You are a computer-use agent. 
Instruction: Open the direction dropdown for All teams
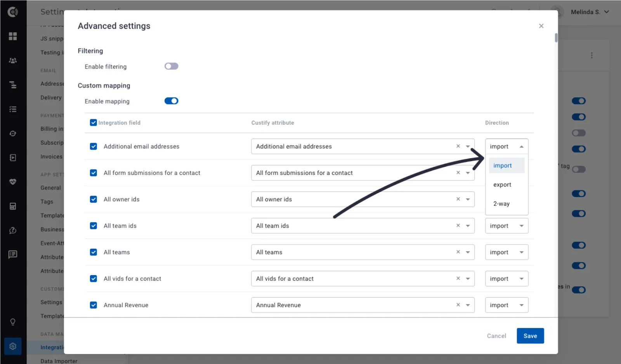(507, 252)
